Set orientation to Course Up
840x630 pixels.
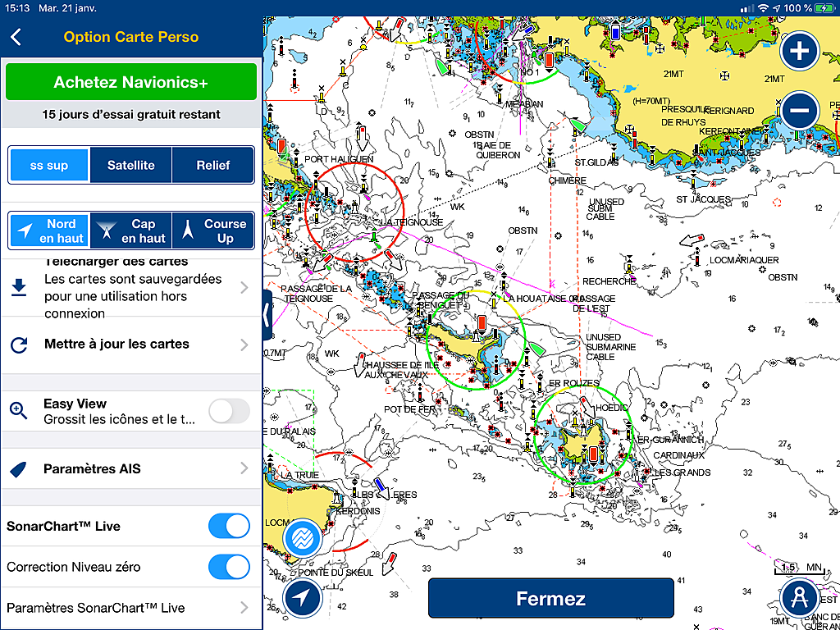pos(212,231)
